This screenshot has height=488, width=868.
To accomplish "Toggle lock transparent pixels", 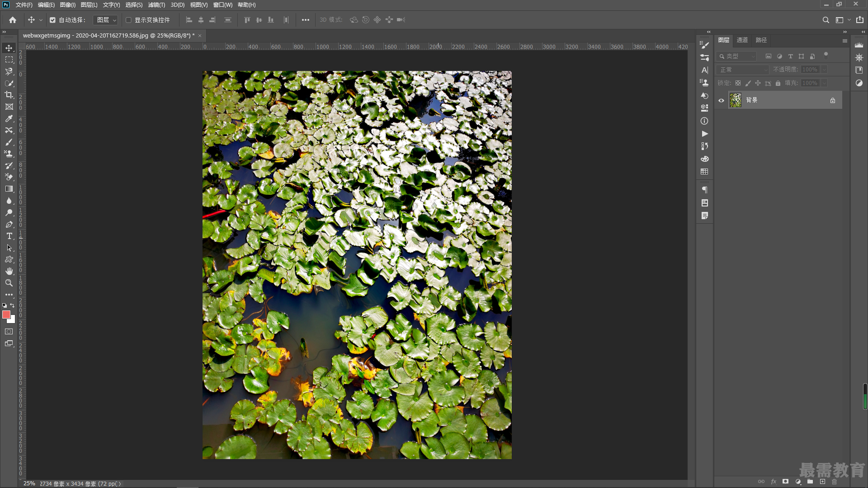I will [x=738, y=83].
